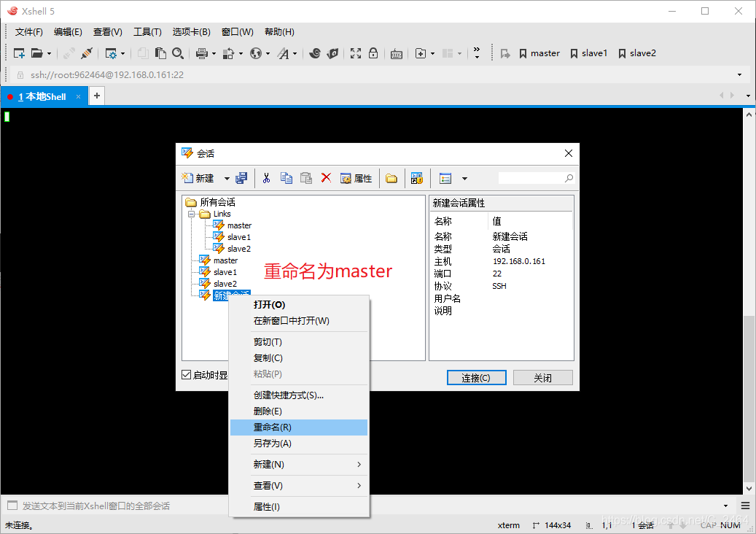Open the 工具(T) menu
Viewport: 756px width, 534px height.
(147, 31)
